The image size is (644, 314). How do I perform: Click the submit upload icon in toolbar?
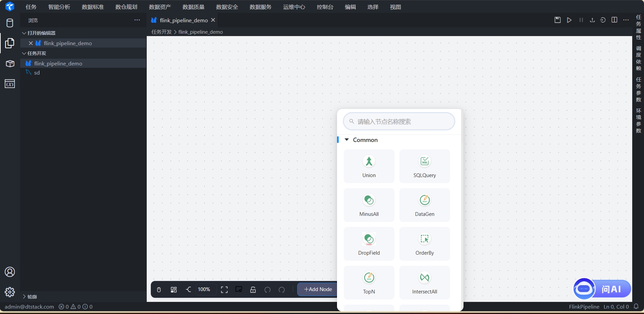click(592, 20)
